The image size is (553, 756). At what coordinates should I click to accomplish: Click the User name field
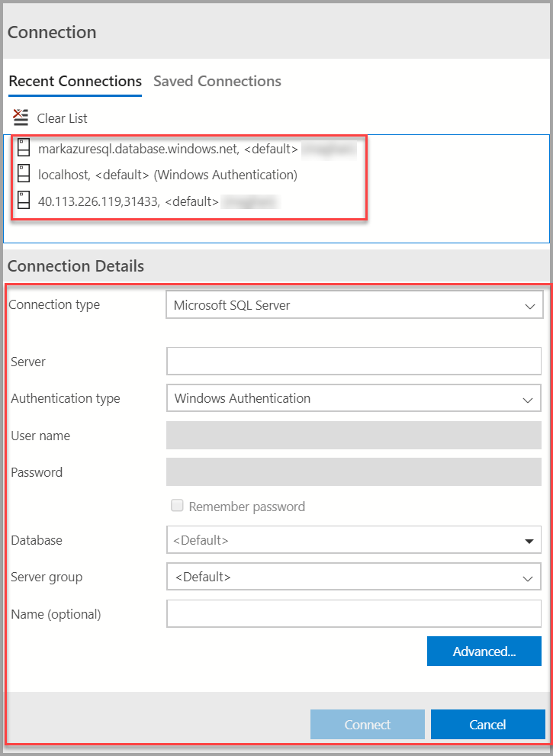tap(353, 435)
